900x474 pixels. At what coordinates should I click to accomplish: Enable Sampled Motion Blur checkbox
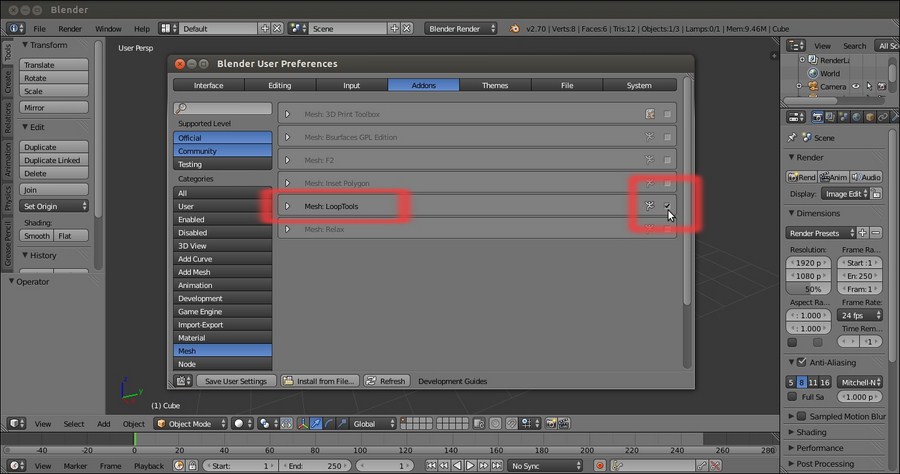802,416
